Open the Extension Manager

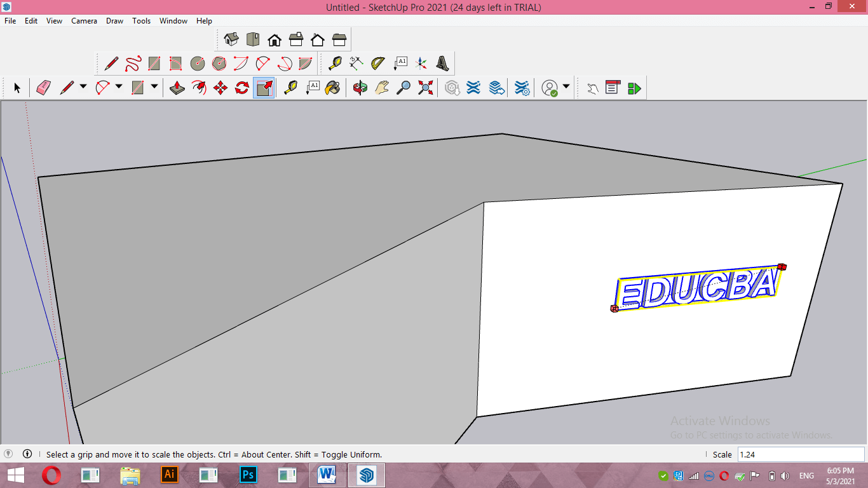tap(522, 88)
